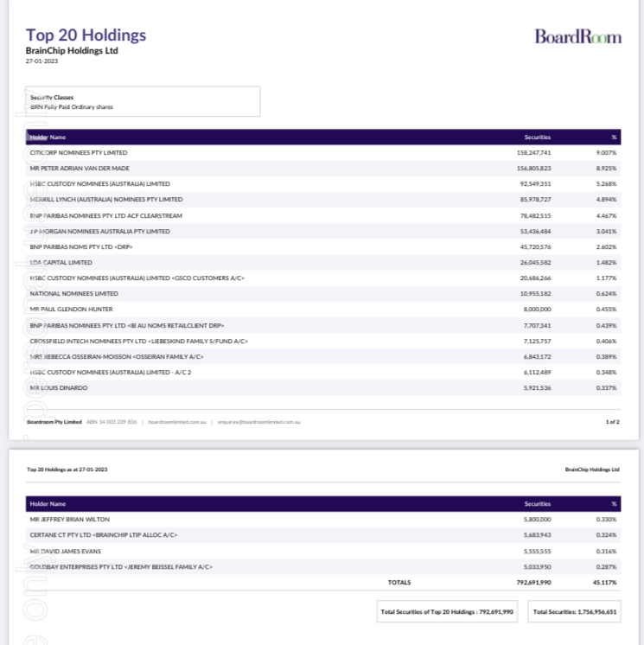Viewport: 644px width, 645px height.
Task: Click the Mr Louis Dinardo entry
Action: click(59, 388)
